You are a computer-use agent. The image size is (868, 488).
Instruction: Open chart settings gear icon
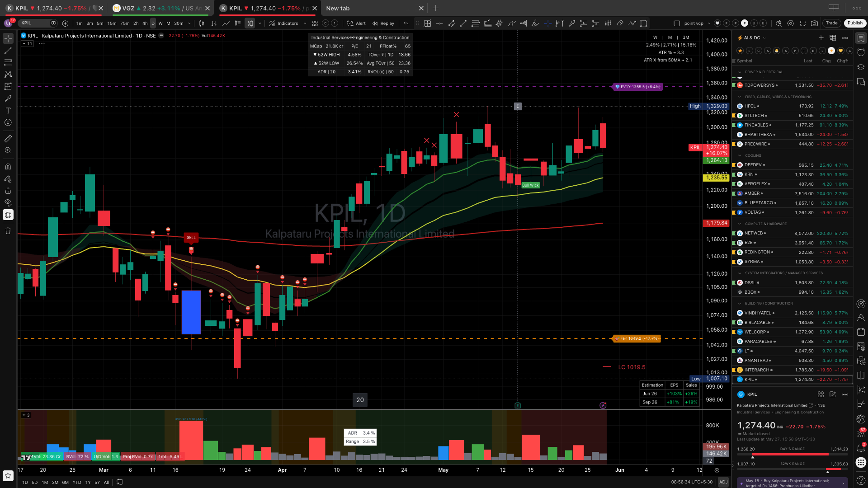click(790, 23)
